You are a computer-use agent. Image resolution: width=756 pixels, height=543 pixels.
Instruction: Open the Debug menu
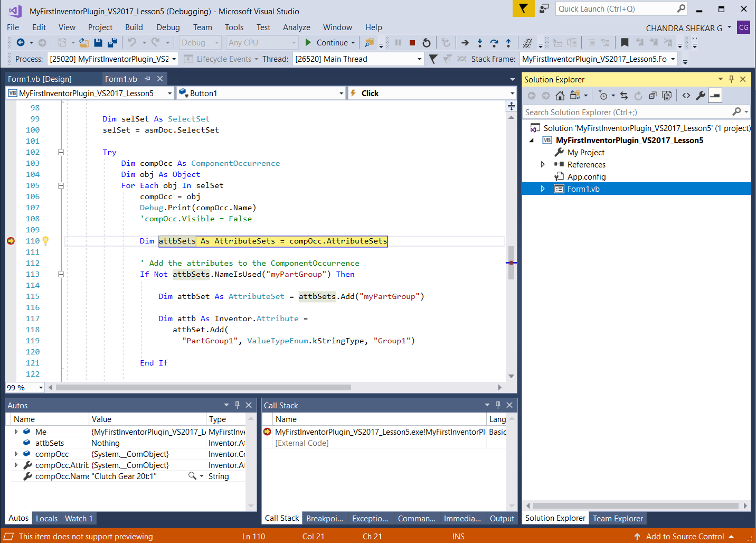(x=168, y=27)
